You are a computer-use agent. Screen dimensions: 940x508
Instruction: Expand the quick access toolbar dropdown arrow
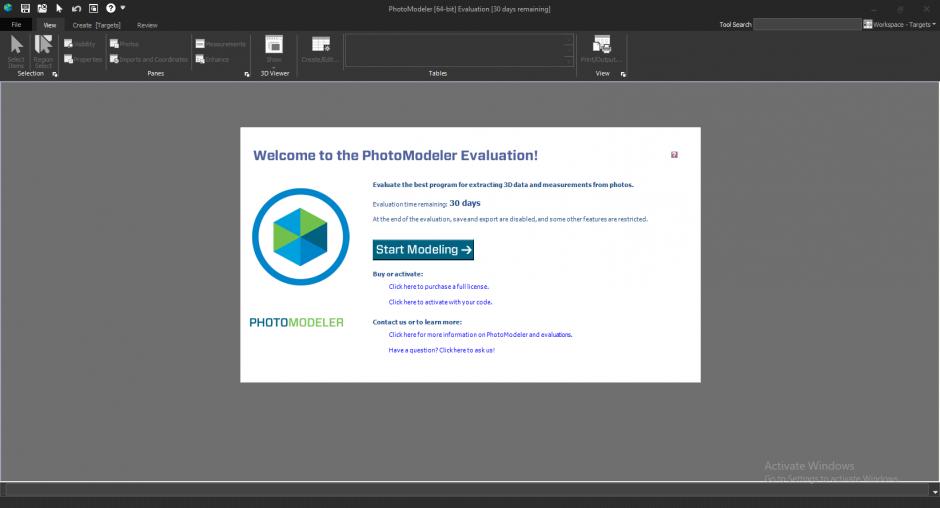click(123, 8)
